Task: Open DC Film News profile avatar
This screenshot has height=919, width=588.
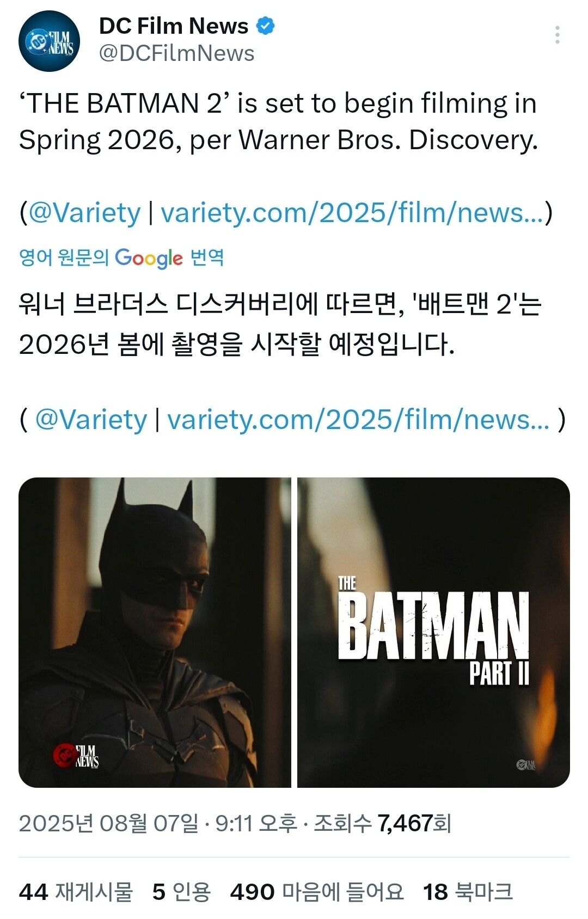Action: tap(49, 41)
